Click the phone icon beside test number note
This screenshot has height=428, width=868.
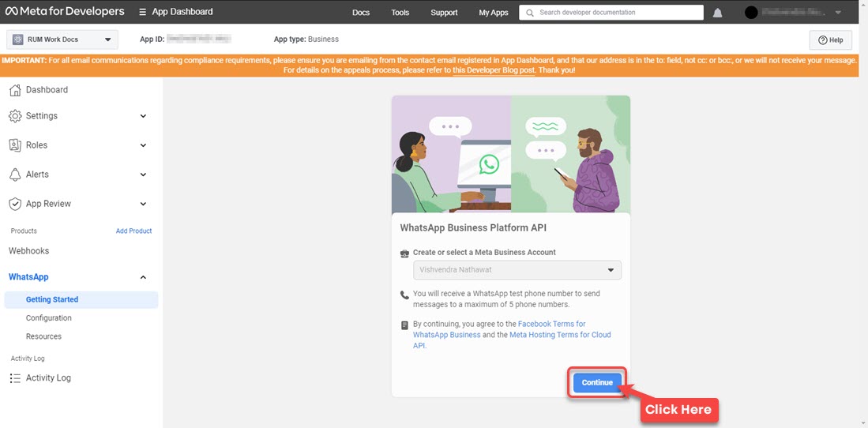tap(404, 295)
